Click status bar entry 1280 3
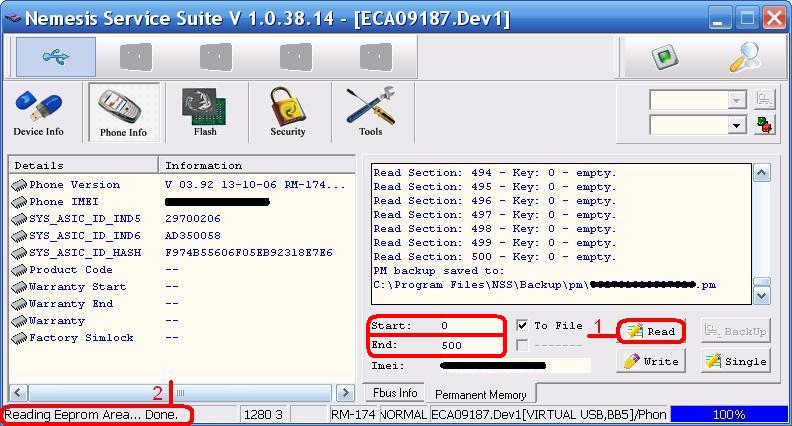Image resolution: width=792 pixels, height=426 pixels. click(x=263, y=415)
